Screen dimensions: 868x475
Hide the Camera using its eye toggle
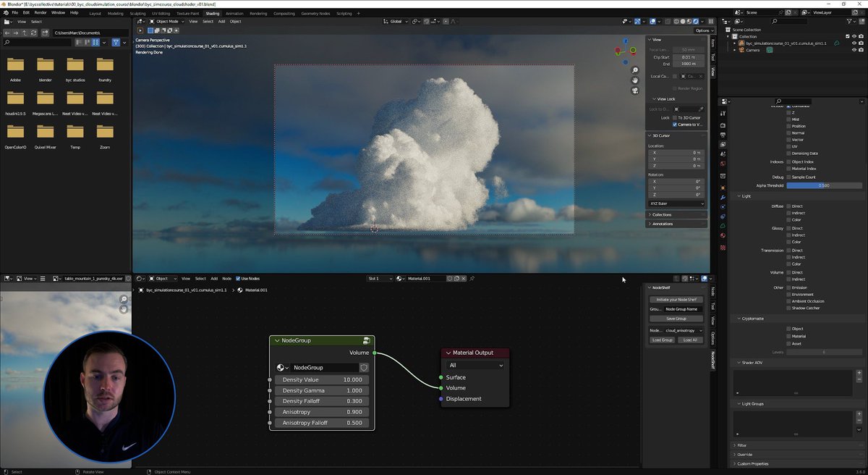coord(854,50)
